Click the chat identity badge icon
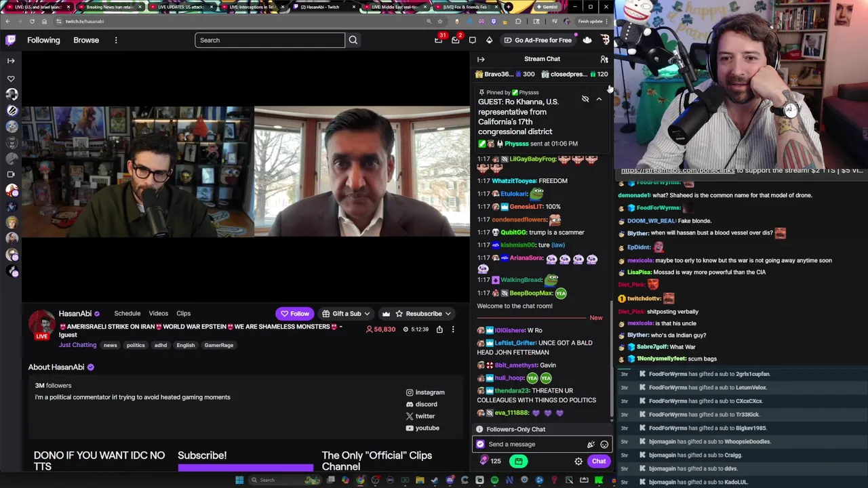868x488 pixels. pyautogui.click(x=481, y=444)
